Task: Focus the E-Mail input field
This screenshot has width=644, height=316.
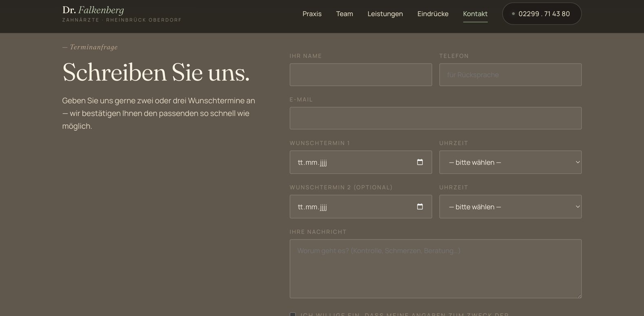Action: click(x=435, y=118)
